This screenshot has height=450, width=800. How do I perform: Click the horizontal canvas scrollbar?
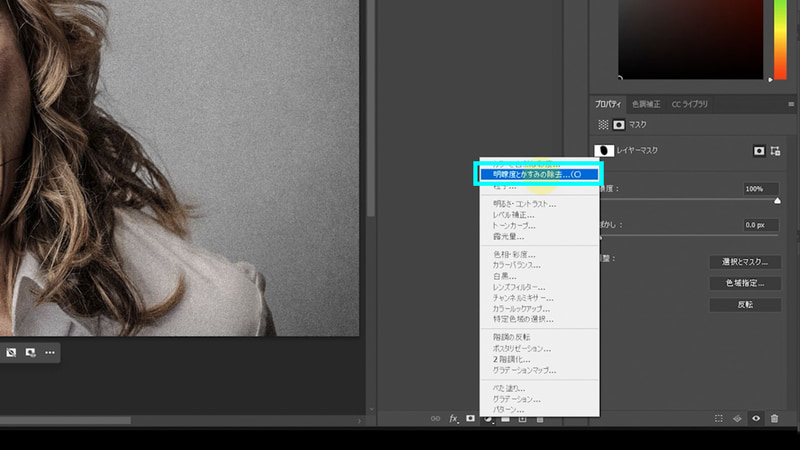[65, 420]
